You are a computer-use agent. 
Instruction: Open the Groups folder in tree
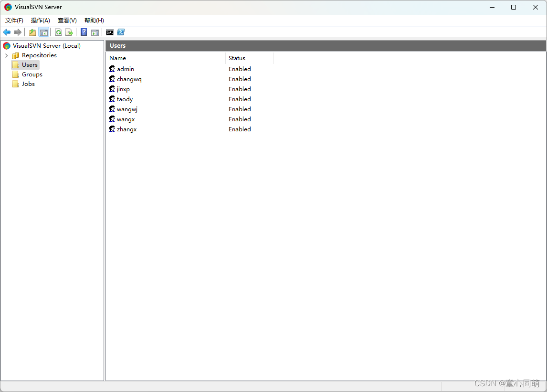(32, 74)
